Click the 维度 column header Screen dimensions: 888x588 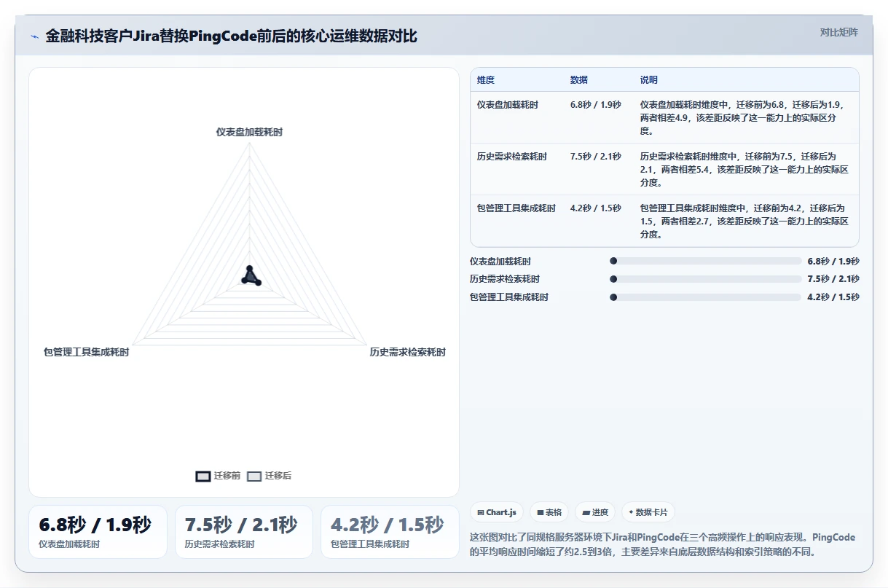tap(486, 80)
